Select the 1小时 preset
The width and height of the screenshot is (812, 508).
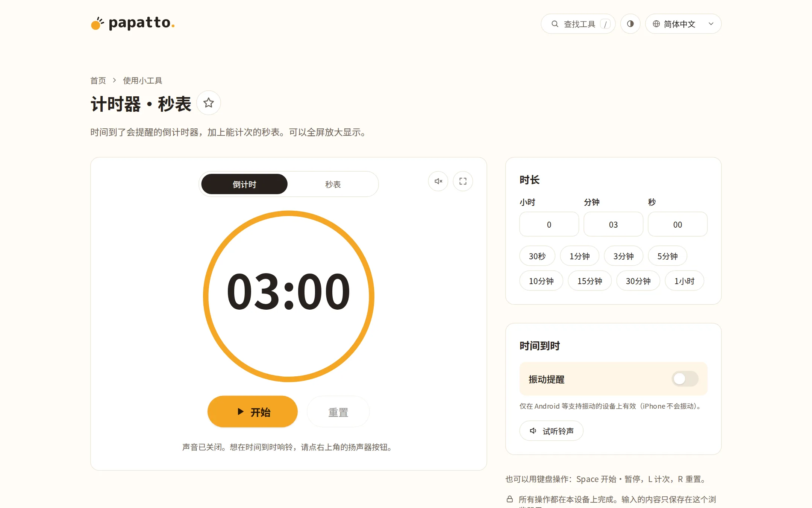pyautogui.click(x=684, y=281)
